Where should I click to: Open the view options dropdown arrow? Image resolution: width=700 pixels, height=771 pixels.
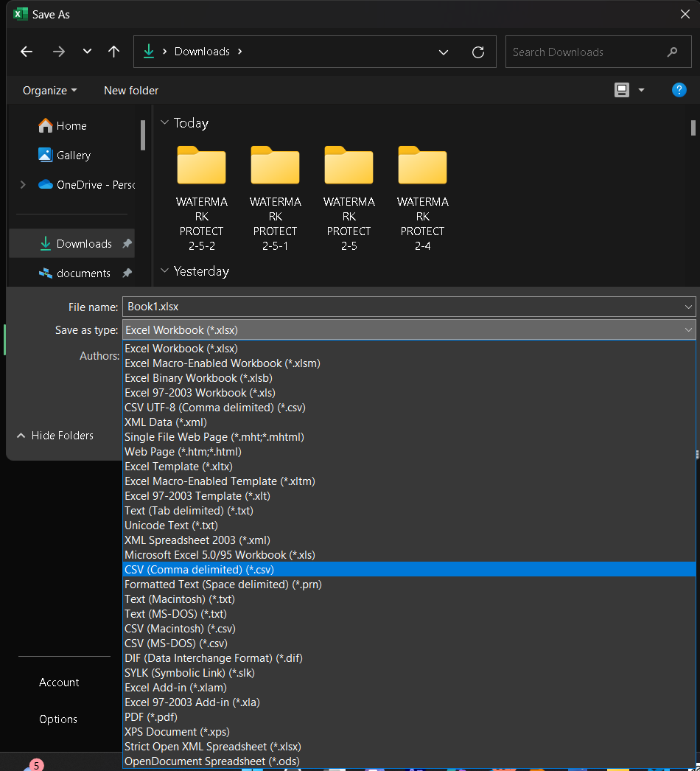tap(642, 90)
